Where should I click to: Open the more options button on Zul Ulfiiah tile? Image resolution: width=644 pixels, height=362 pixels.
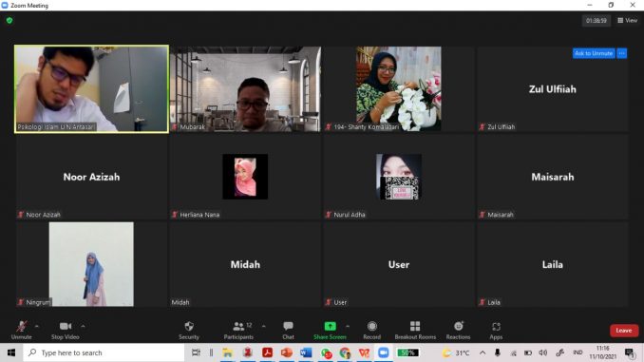622,53
